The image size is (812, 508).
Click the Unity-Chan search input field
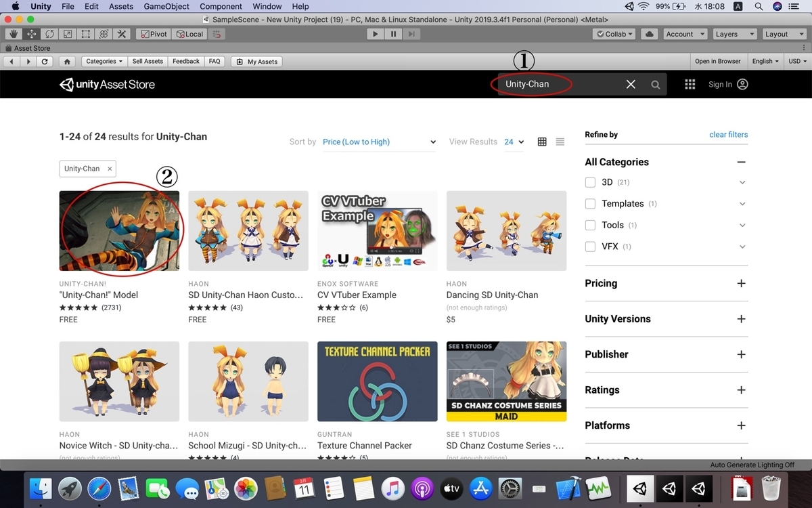562,84
